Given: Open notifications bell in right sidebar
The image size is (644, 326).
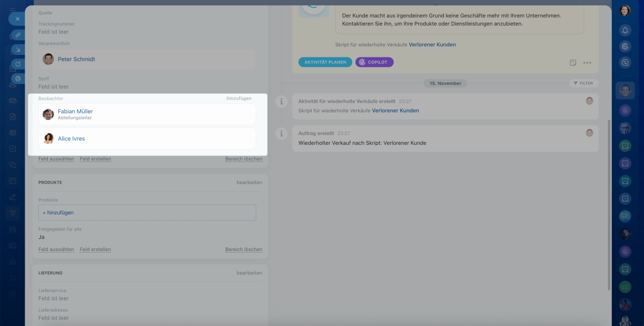Looking at the screenshot, I should 625,30.
